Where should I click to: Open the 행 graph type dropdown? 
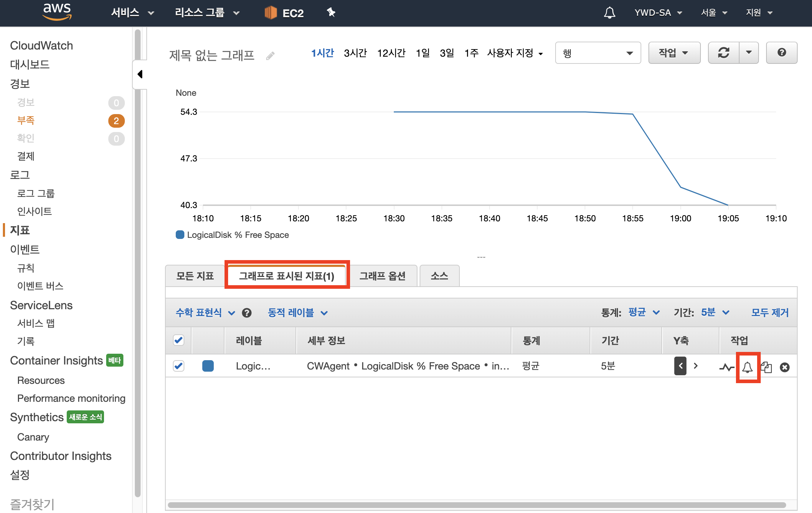[x=598, y=53]
